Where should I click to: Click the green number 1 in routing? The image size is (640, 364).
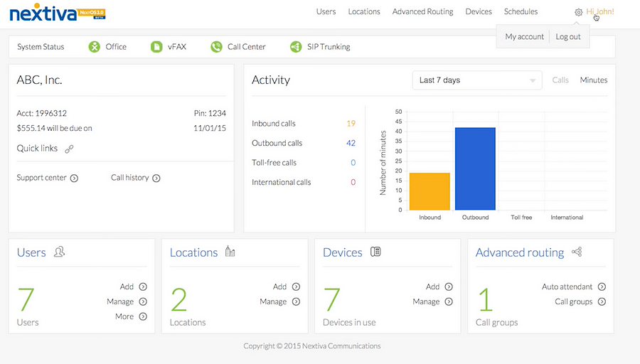(x=485, y=299)
